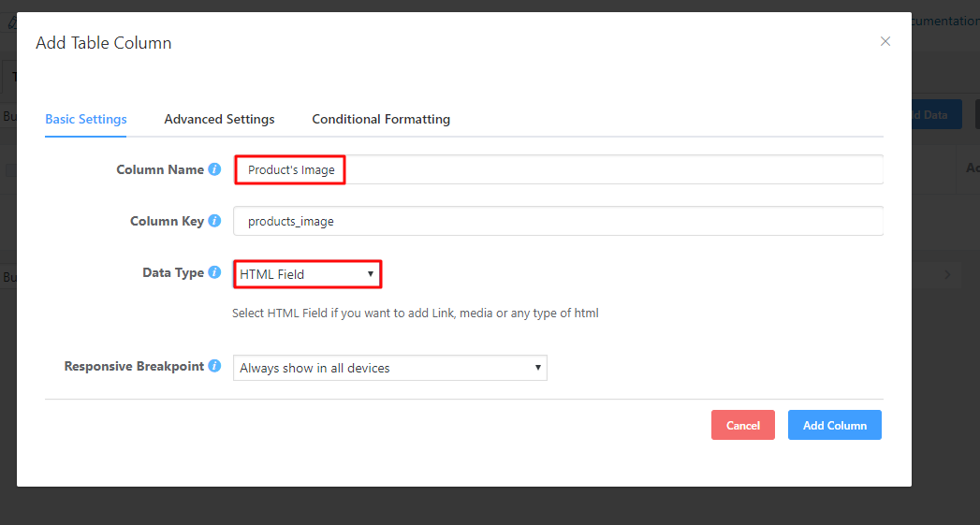Screen dimensions: 980x525
Task: Click the Responsive Breakpoint info icon
Action: [x=214, y=366]
